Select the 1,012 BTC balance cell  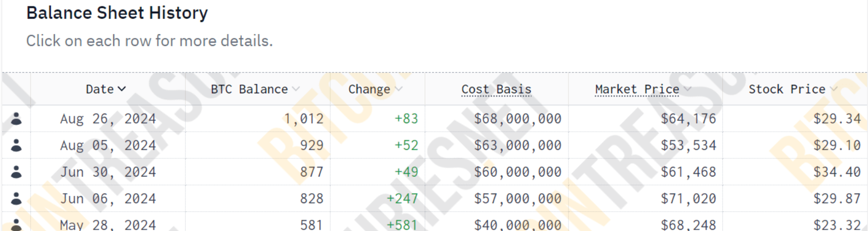click(303, 118)
